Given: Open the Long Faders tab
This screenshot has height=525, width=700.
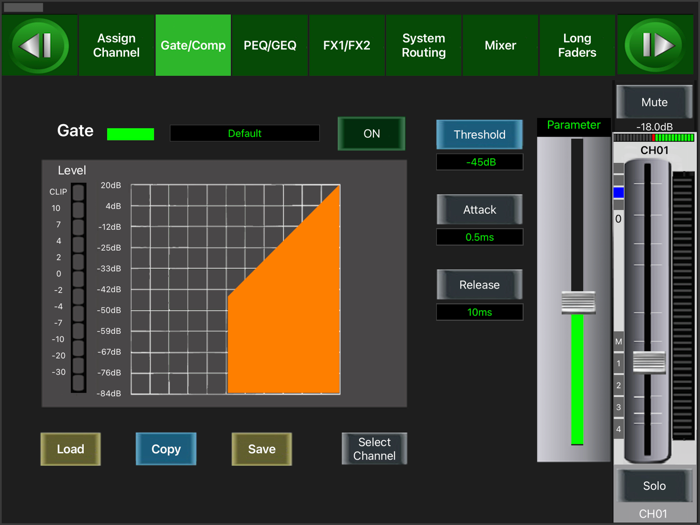Looking at the screenshot, I should click(577, 45).
